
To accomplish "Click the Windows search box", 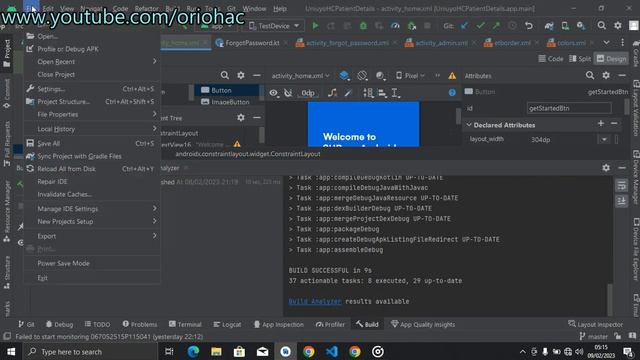I will pyautogui.click(x=90, y=351).
